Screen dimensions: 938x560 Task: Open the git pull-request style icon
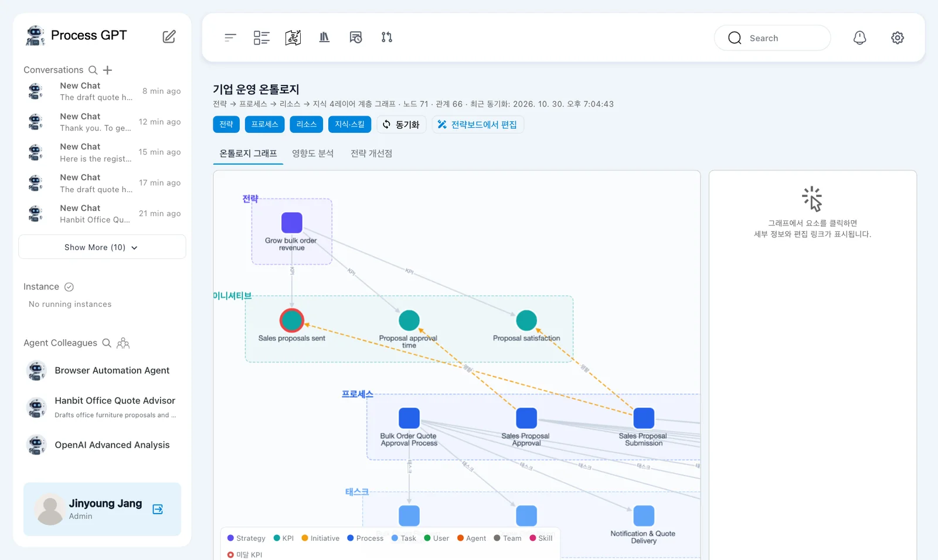tap(387, 37)
